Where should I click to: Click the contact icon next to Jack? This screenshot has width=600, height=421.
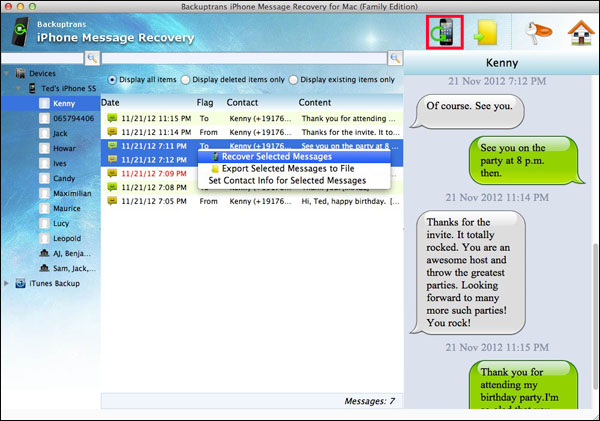pyautogui.click(x=44, y=134)
